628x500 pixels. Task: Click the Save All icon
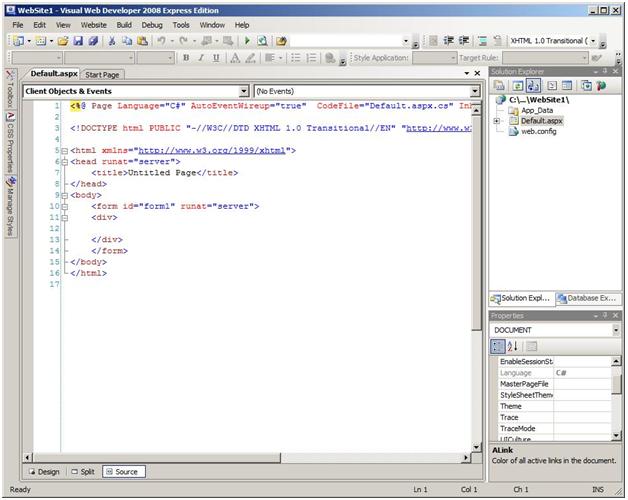[x=93, y=41]
